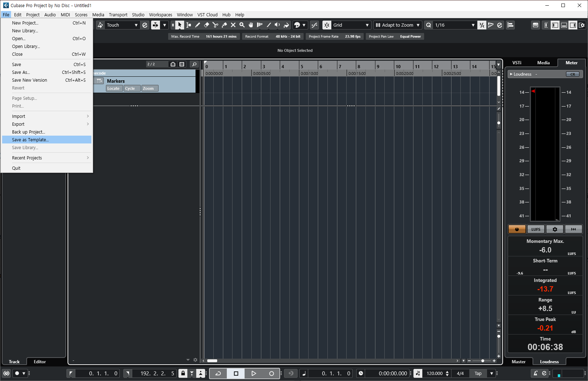Switch to the Media tab

[x=543, y=62]
